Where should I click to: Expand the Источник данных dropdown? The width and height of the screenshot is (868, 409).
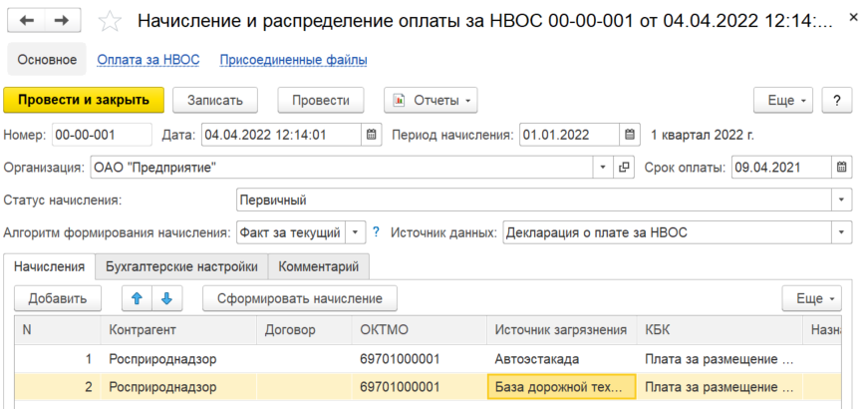pos(841,232)
